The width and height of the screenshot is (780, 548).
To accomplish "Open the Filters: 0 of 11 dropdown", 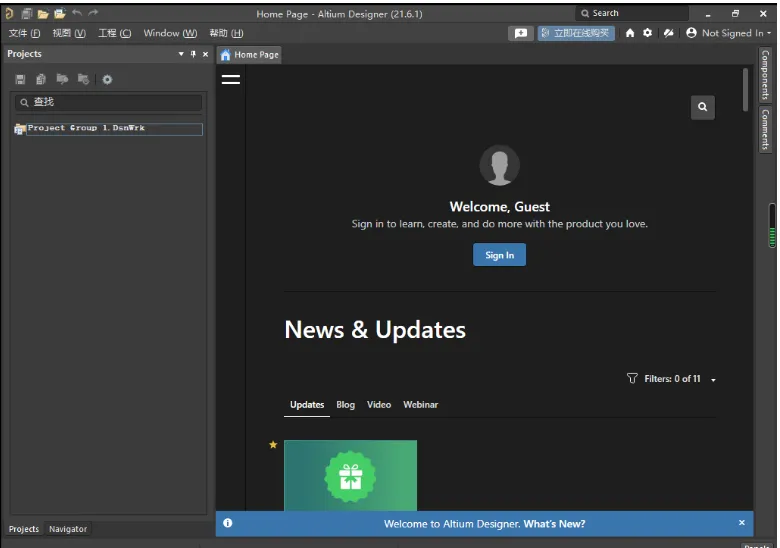I will pyautogui.click(x=680, y=379).
